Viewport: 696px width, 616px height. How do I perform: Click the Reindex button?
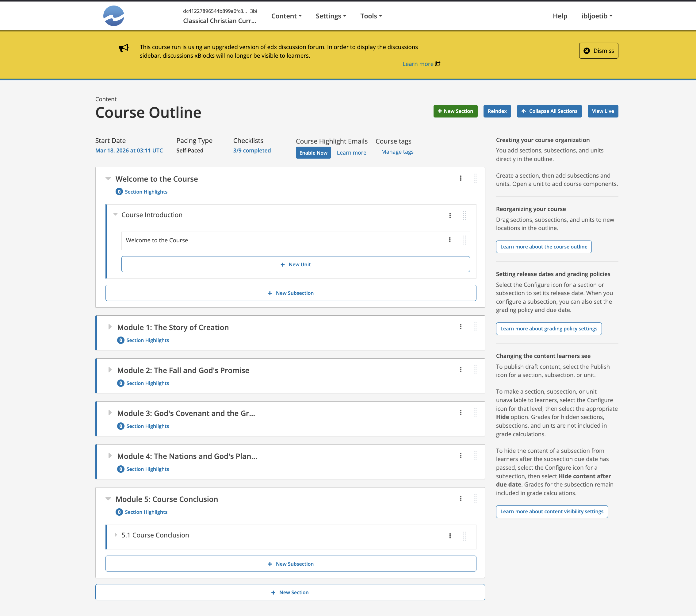(x=497, y=111)
